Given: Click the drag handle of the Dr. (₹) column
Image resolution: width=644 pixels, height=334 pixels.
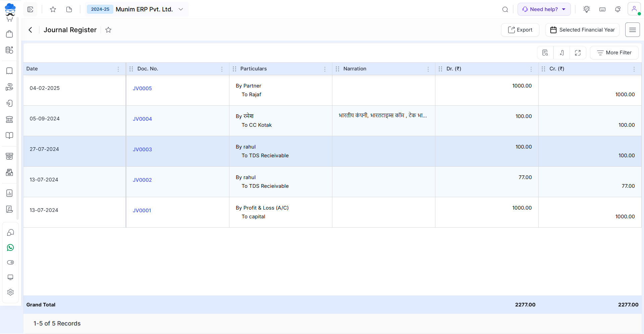Looking at the screenshot, I should [440, 69].
